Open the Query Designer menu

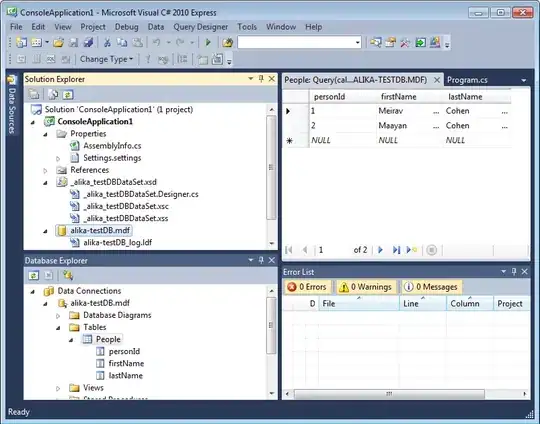[200, 27]
